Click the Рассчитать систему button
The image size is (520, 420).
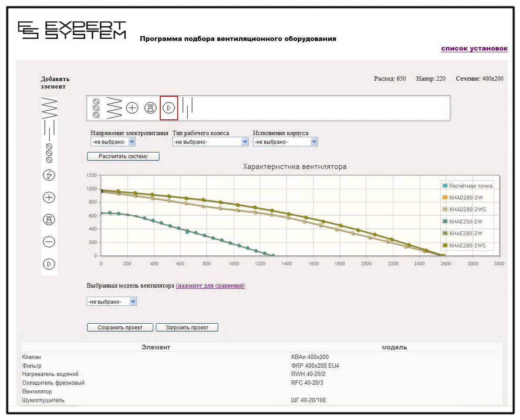tap(123, 156)
